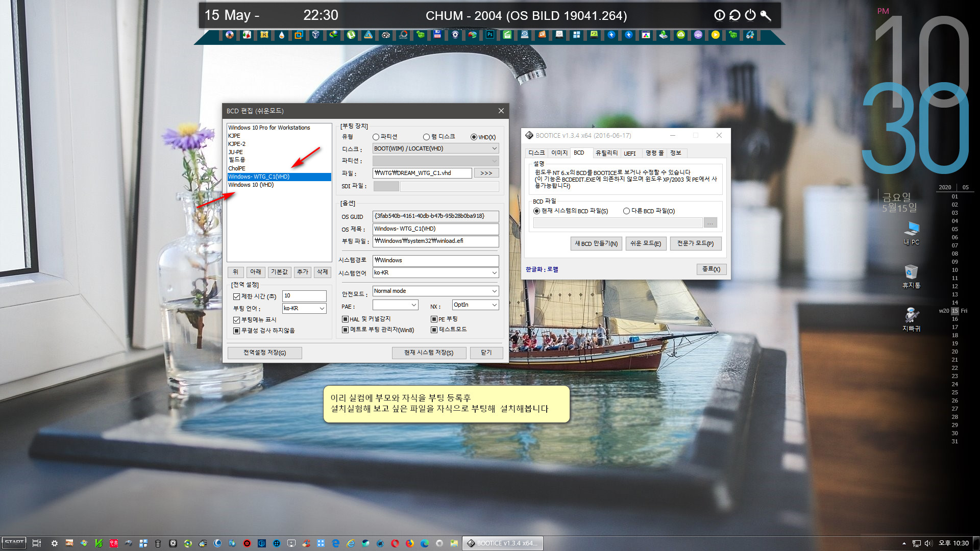Image resolution: width=980 pixels, height=551 pixels.
Task: Click the OS GUID input field
Action: click(x=435, y=216)
